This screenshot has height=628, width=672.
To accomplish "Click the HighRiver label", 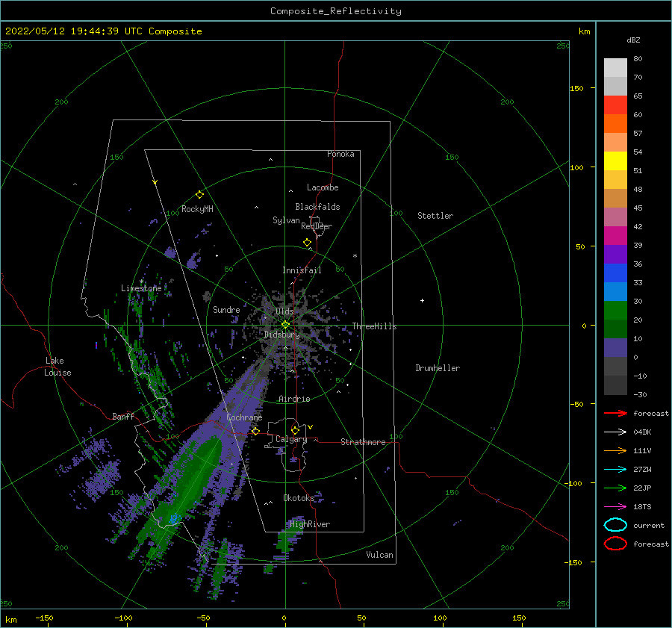I will click(x=310, y=524).
